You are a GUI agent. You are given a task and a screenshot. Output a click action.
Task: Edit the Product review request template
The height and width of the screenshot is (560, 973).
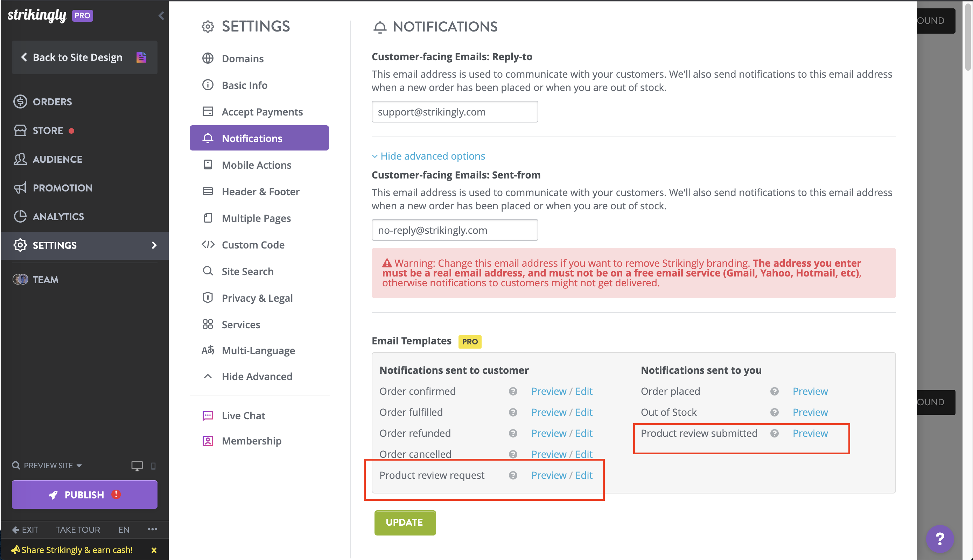pos(584,475)
